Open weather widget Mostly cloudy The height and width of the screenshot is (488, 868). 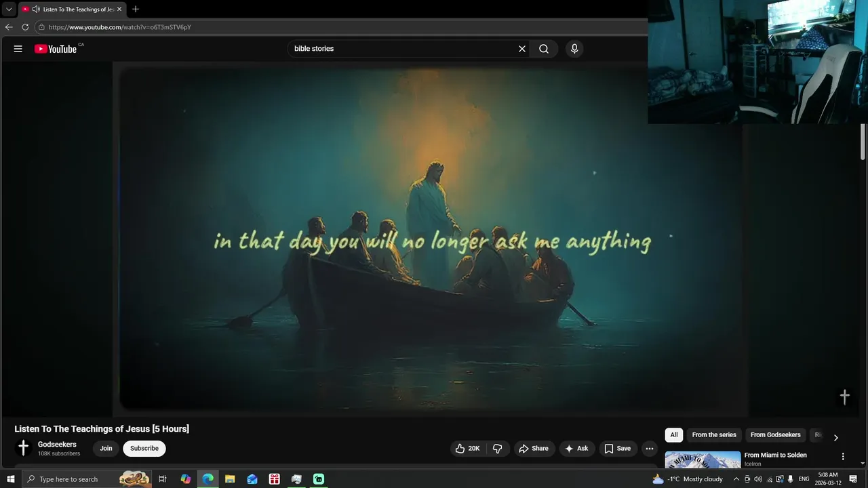pyautogui.click(x=688, y=479)
